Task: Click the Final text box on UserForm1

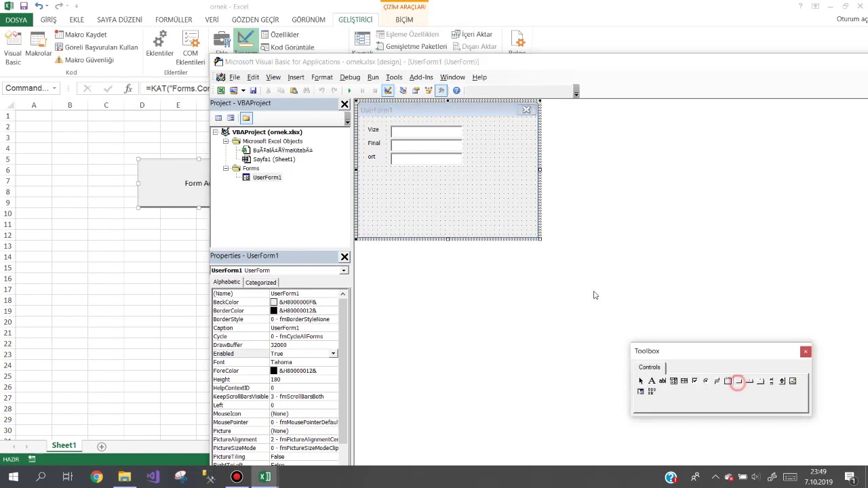Action: pyautogui.click(x=426, y=145)
